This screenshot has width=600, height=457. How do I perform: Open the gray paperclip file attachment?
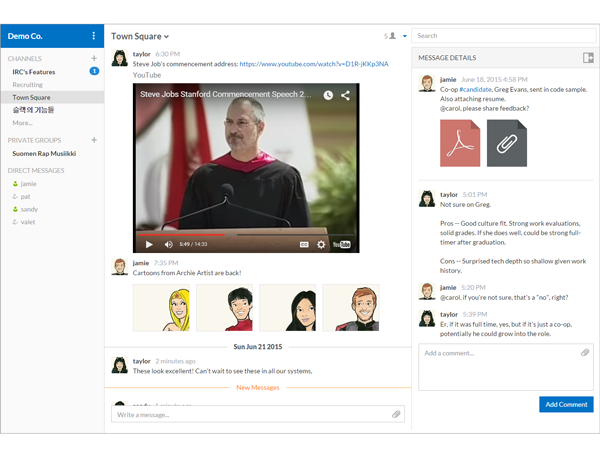tap(507, 143)
